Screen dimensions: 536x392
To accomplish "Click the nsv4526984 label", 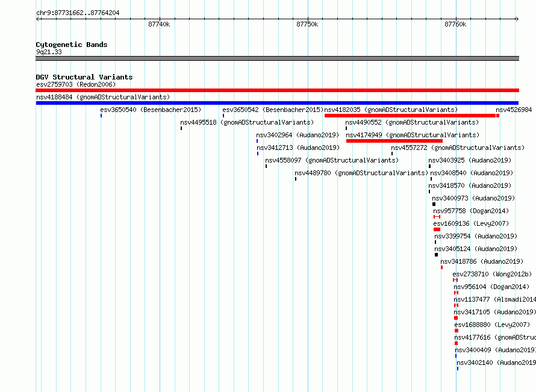I will pyautogui.click(x=514, y=110).
